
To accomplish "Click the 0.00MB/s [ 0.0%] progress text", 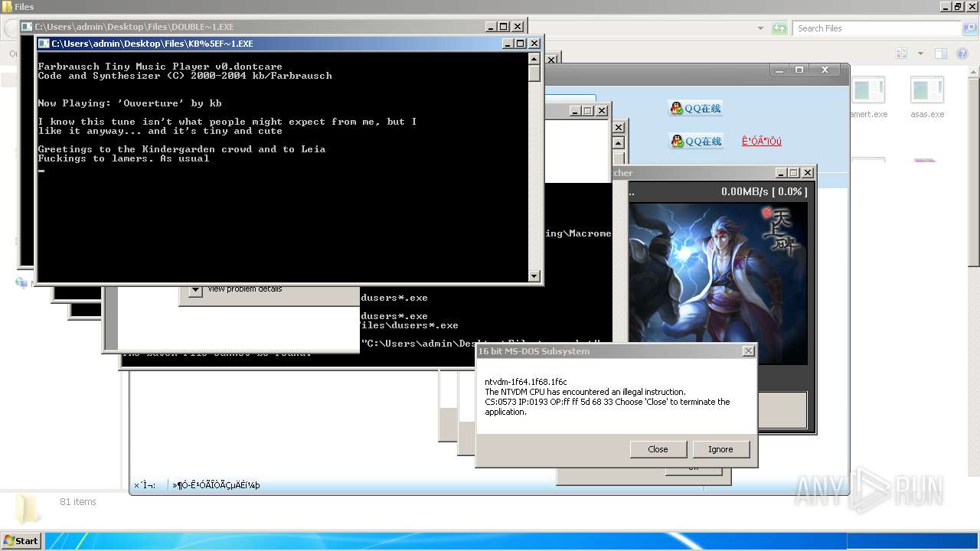I will [x=764, y=191].
